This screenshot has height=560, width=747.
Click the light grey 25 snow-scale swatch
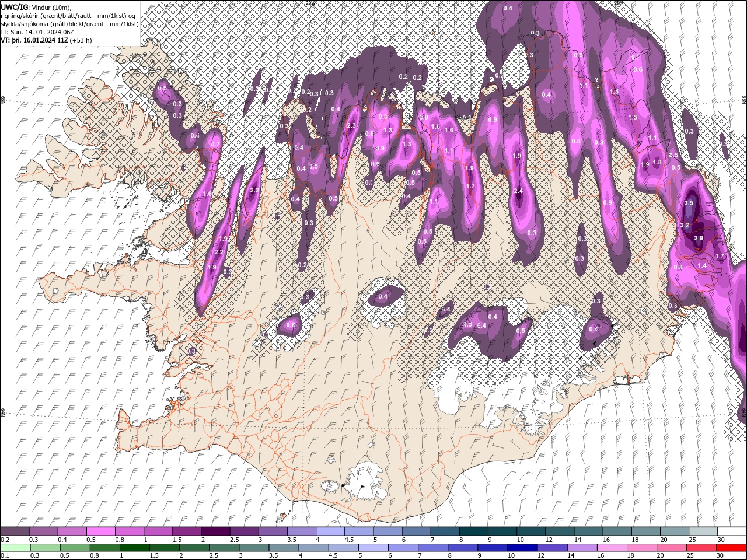pyautogui.click(x=703, y=531)
